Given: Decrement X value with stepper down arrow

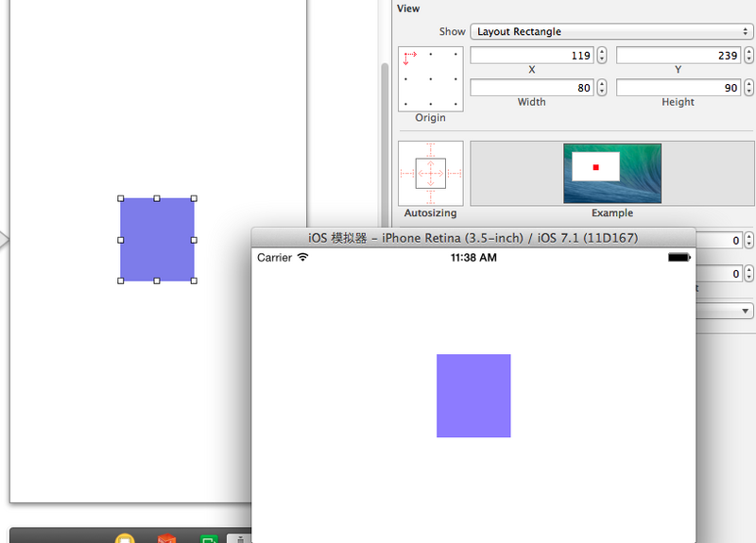Looking at the screenshot, I should click(602, 59).
